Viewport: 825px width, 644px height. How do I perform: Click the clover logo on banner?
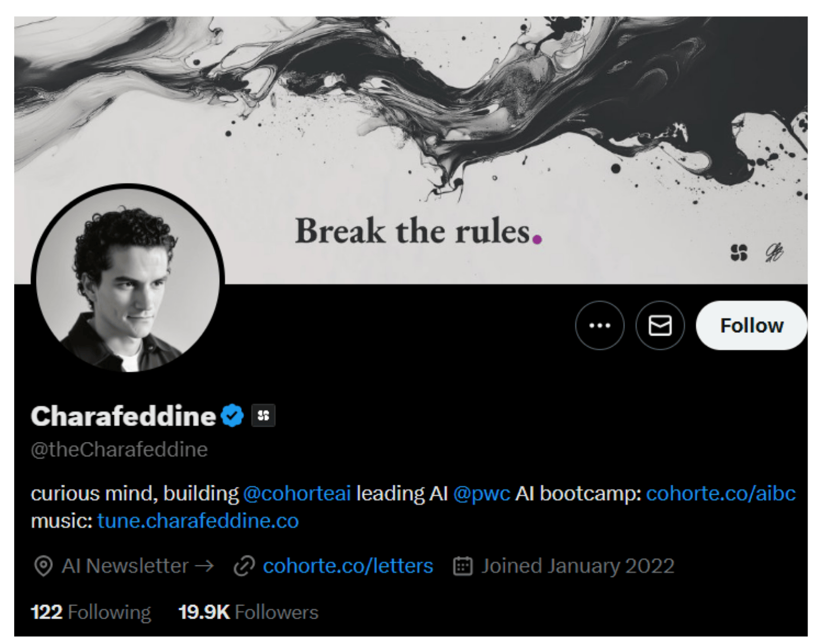[739, 253]
